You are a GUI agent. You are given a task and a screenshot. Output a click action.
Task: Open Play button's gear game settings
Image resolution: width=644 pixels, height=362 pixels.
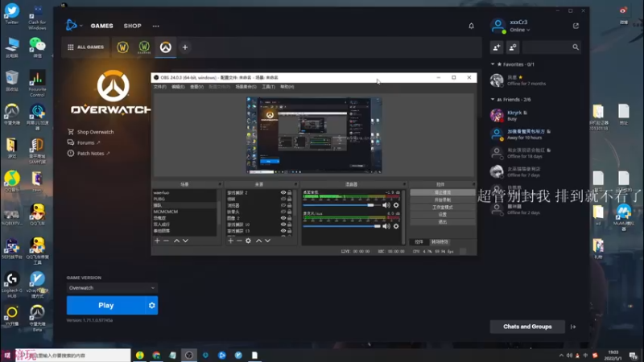[x=151, y=306]
